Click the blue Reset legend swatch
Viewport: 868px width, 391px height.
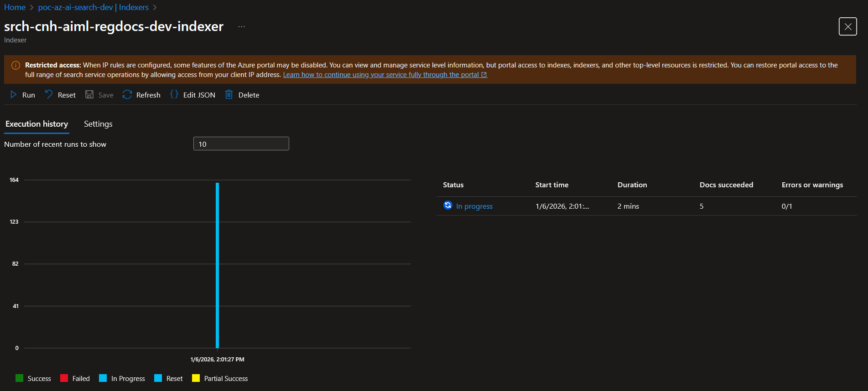[158, 378]
